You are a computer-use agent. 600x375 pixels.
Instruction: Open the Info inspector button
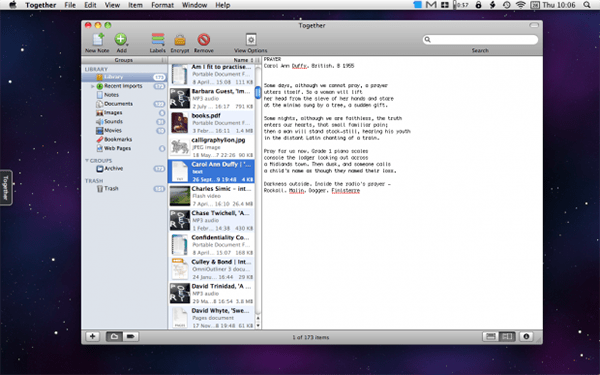(x=527, y=337)
